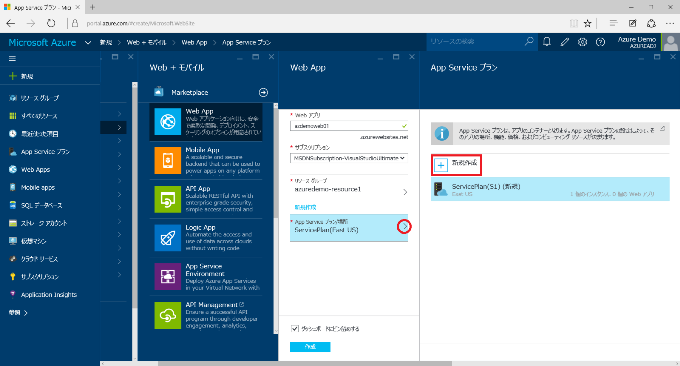This screenshot has height=366, width=680.
Task: Open Storage accounts in sidebar
Action: click(x=44, y=223)
